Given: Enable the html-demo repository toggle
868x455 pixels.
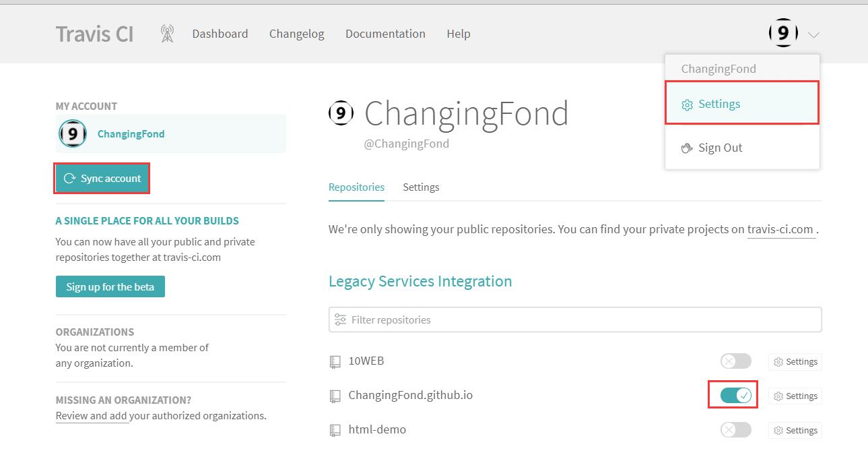Looking at the screenshot, I should click(x=735, y=430).
